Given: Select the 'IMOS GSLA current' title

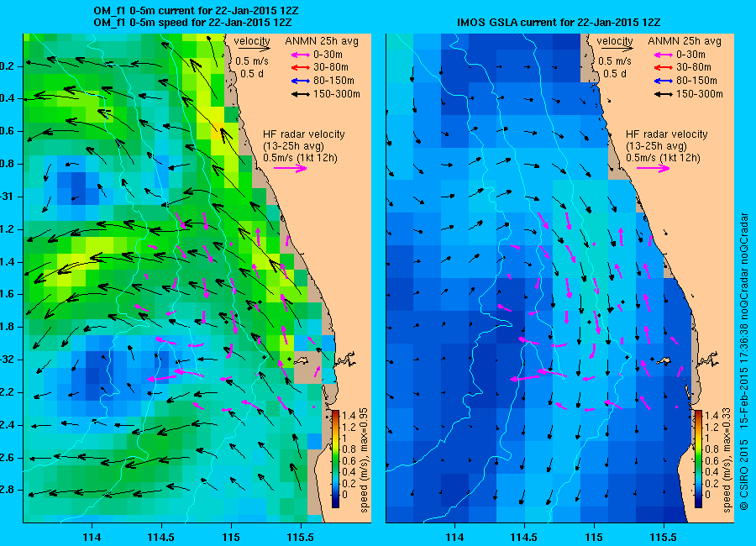Looking at the screenshot, I should pyautogui.click(x=559, y=22).
